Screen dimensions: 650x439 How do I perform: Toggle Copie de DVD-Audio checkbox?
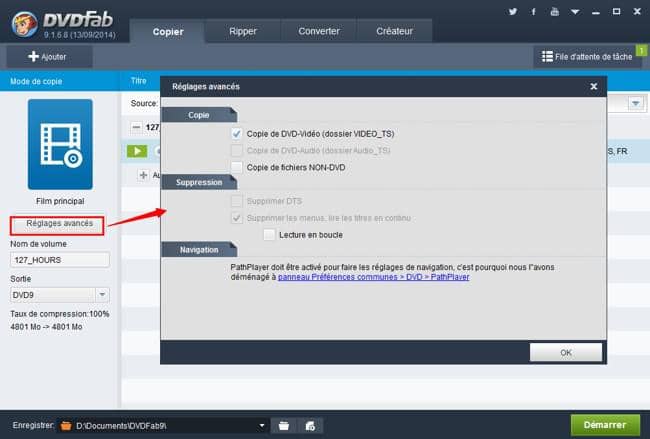pos(236,150)
